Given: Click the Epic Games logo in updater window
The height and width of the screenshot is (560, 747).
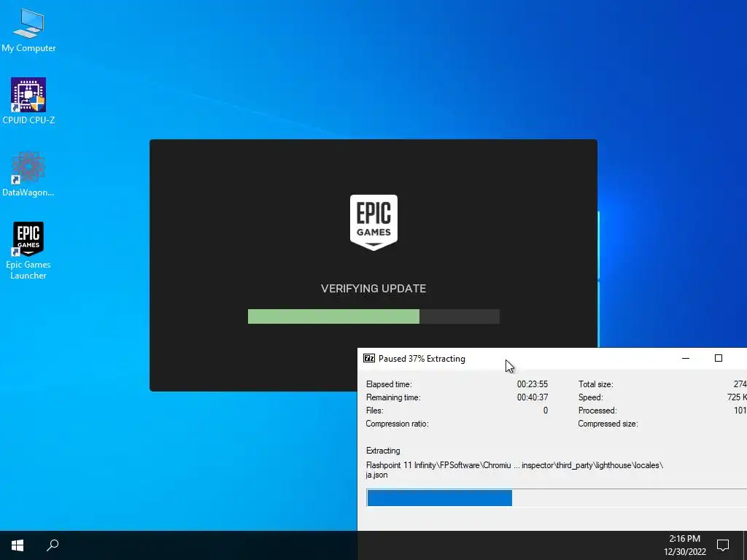Looking at the screenshot, I should pyautogui.click(x=373, y=222).
